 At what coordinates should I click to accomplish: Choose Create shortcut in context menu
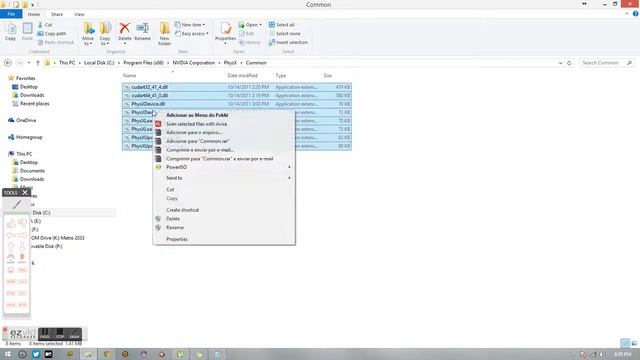coord(182,210)
